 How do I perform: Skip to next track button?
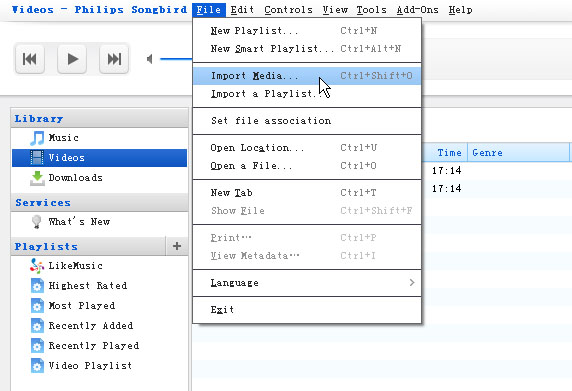tap(114, 59)
